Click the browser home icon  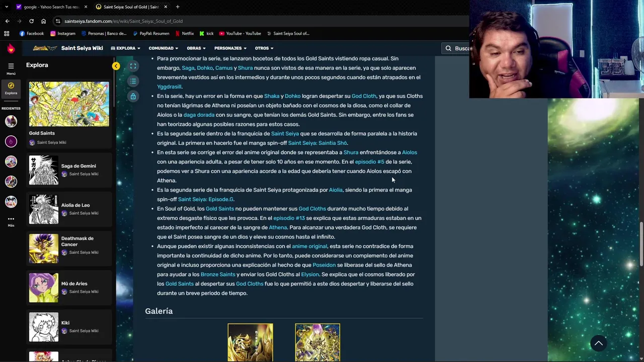point(43,21)
